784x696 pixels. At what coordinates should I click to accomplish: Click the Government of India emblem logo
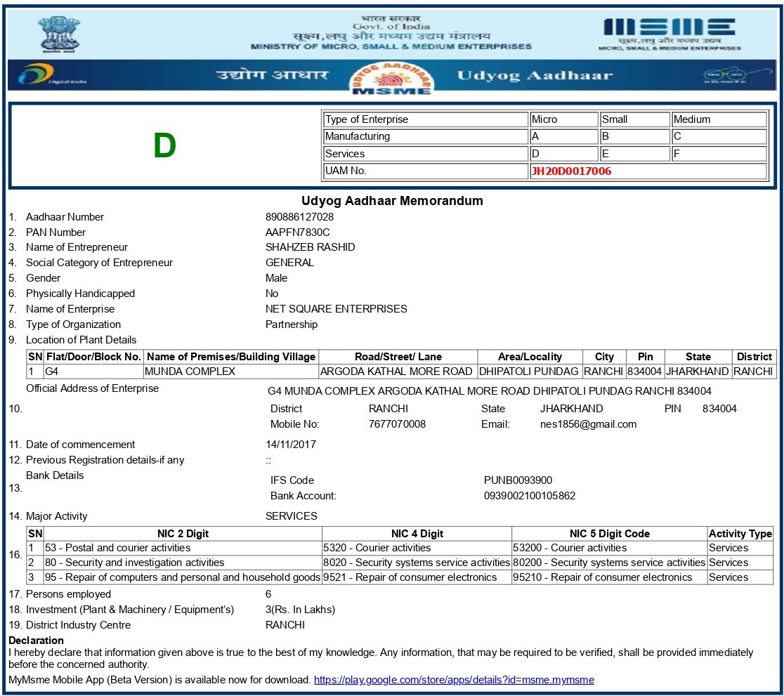point(60,34)
